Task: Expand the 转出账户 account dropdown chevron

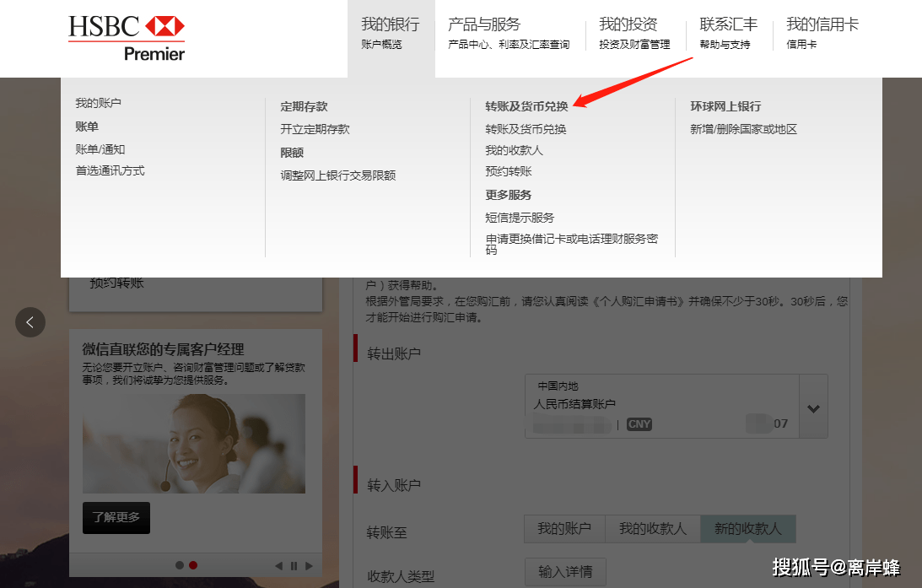Action: coord(813,408)
